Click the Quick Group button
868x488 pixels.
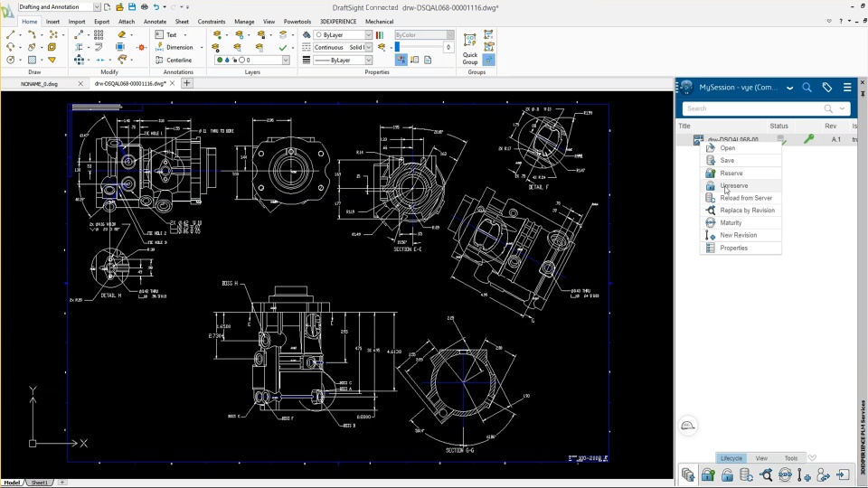pos(470,49)
